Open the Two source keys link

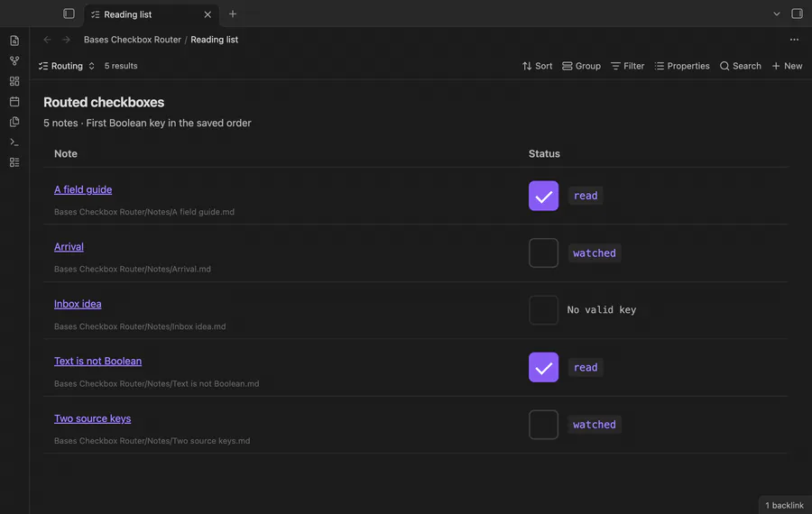point(92,418)
